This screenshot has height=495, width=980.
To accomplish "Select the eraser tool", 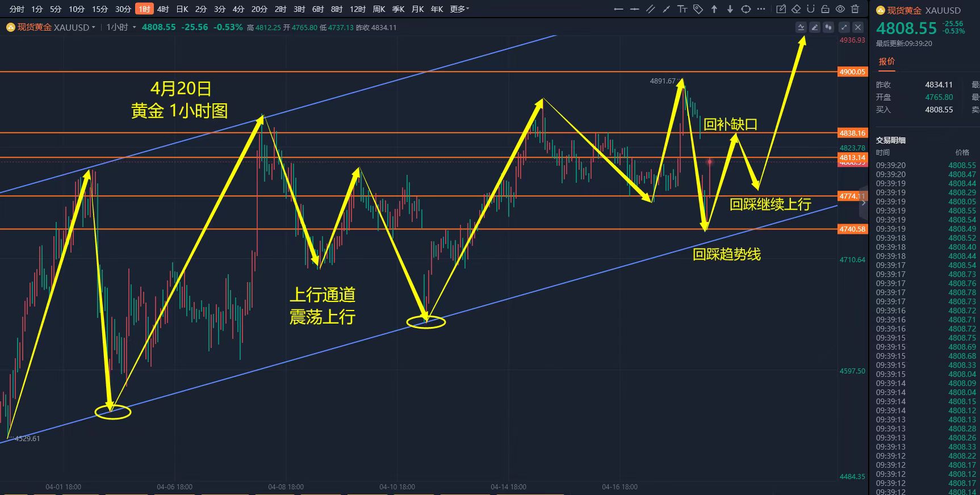I will [x=796, y=9].
